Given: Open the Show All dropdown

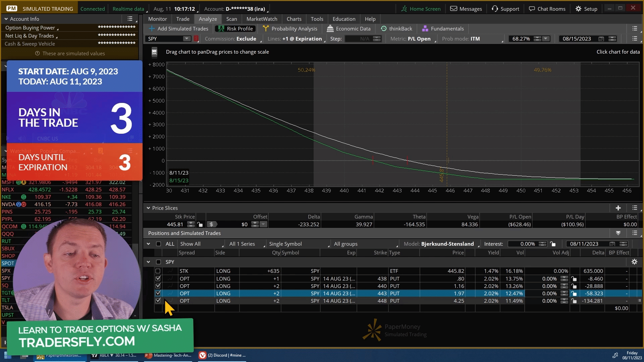Looking at the screenshot, I should pos(201,244).
